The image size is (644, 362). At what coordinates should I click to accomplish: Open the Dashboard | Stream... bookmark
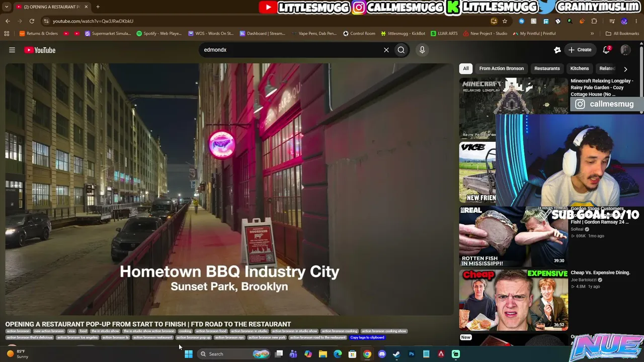(262, 34)
